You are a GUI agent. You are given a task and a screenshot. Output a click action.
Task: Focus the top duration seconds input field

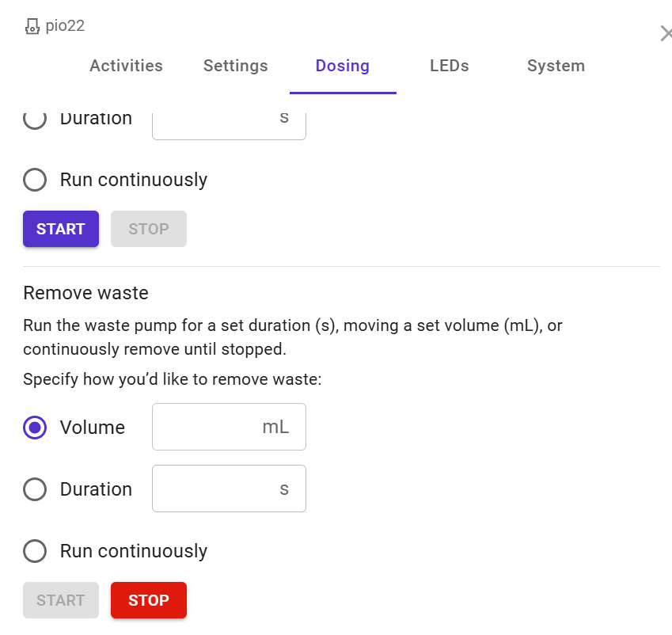pyautogui.click(x=214, y=120)
